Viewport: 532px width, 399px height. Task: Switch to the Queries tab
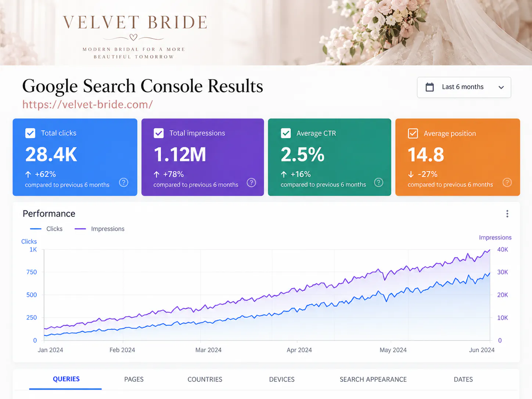point(66,379)
